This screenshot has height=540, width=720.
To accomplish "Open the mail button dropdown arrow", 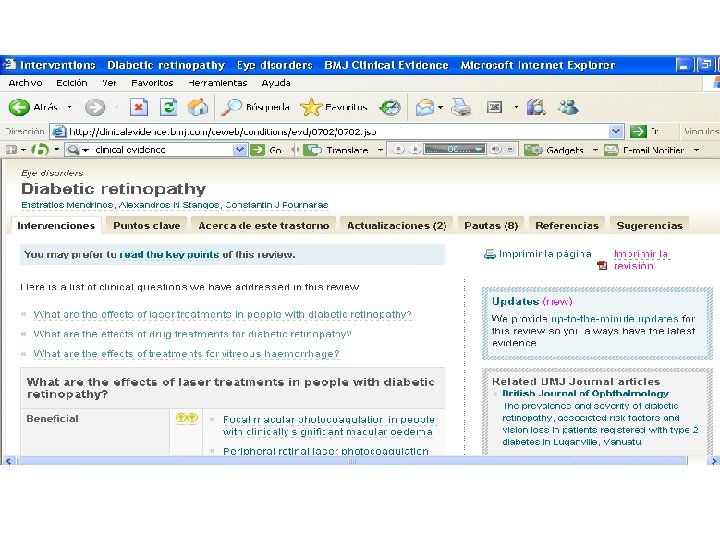I will click(440, 107).
